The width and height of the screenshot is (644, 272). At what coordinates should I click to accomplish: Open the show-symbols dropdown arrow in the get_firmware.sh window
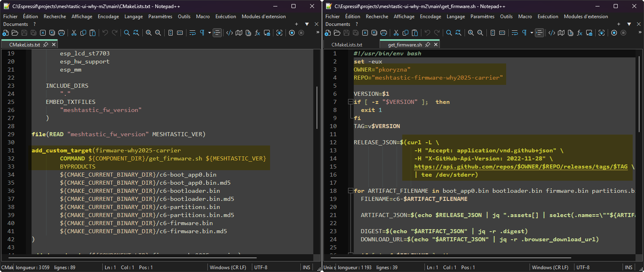(x=532, y=33)
